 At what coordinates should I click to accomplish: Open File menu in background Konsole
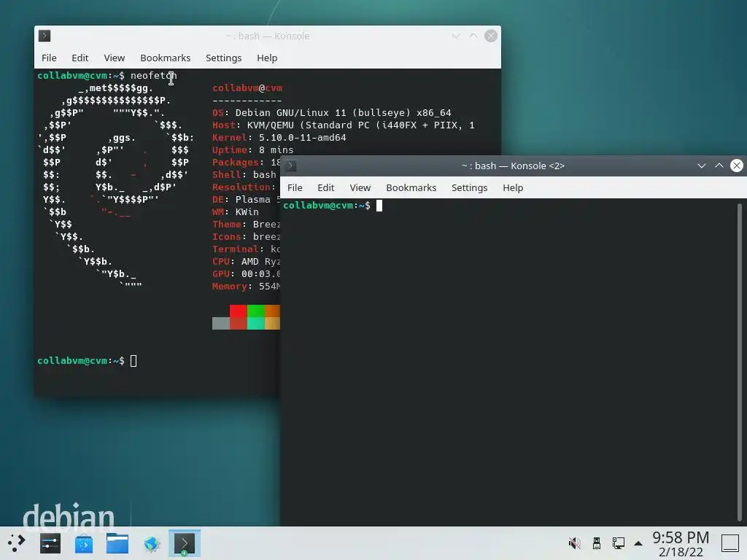(x=49, y=58)
